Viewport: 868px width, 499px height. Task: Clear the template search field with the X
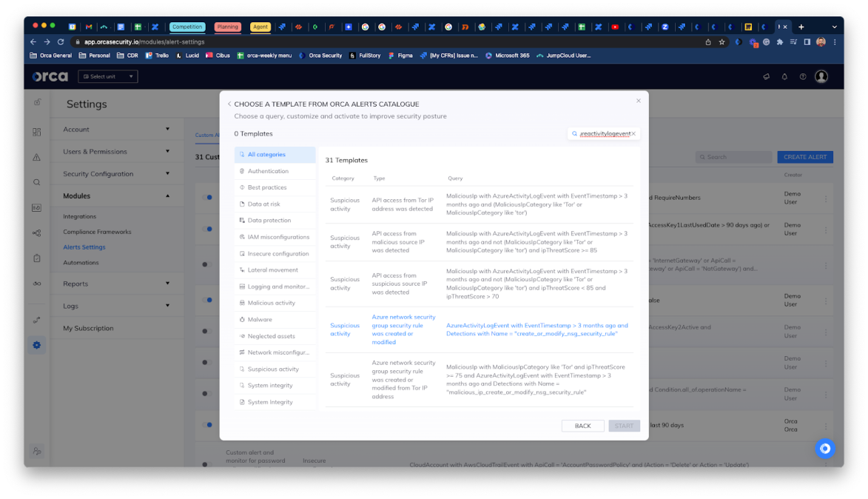(x=634, y=133)
